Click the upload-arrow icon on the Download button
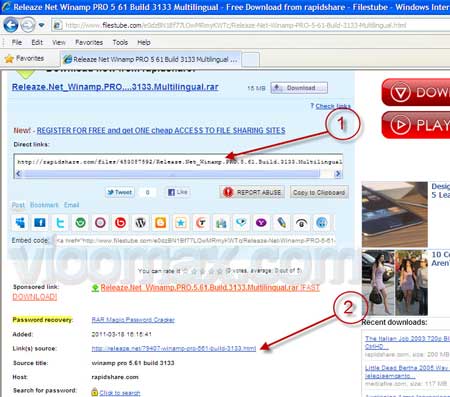450x397 pixels. [x=277, y=88]
